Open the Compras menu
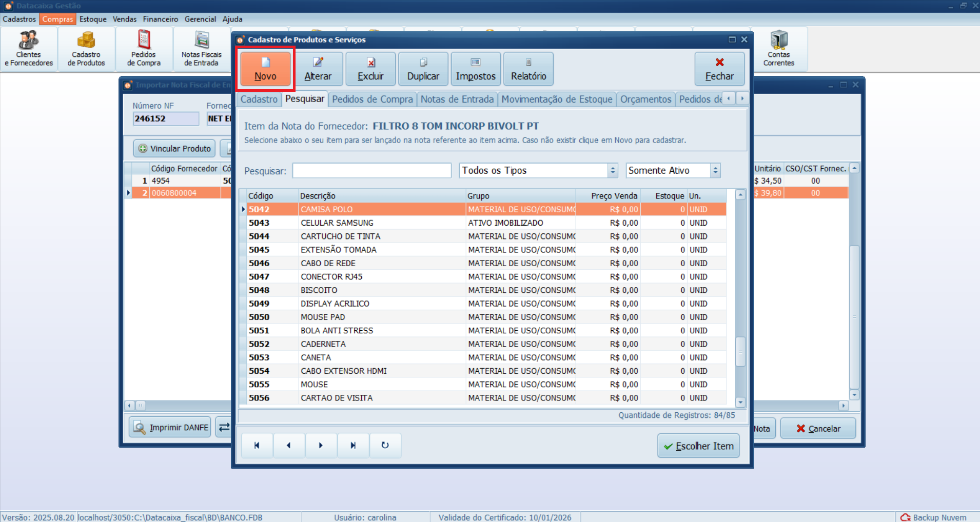This screenshot has height=522, width=980. [x=57, y=19]
